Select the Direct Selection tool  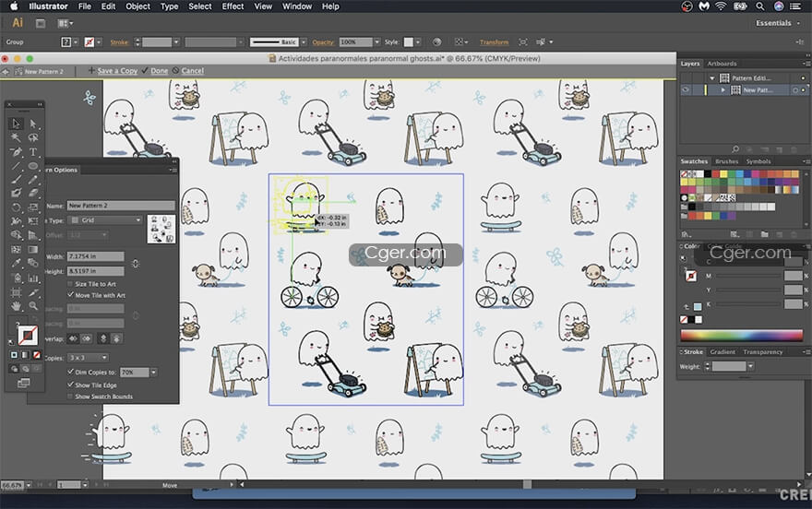(33, 124)
